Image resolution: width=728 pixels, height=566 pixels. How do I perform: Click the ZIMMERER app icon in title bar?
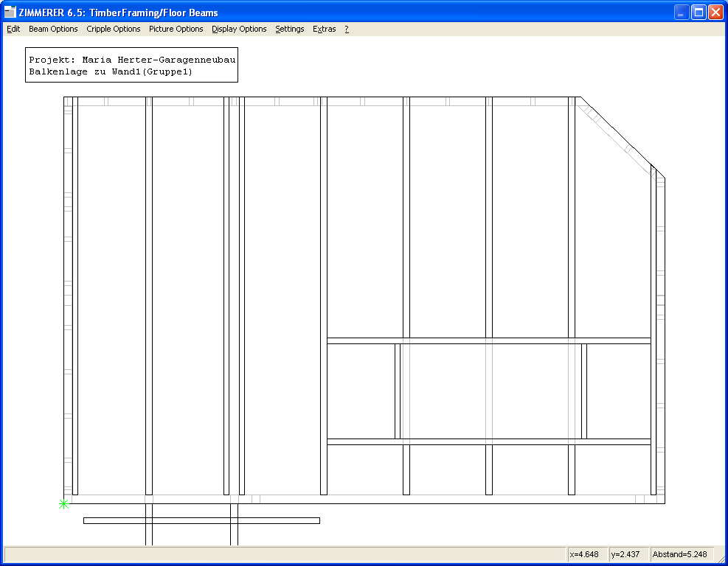pyautogui.click(x=10, y=12)
